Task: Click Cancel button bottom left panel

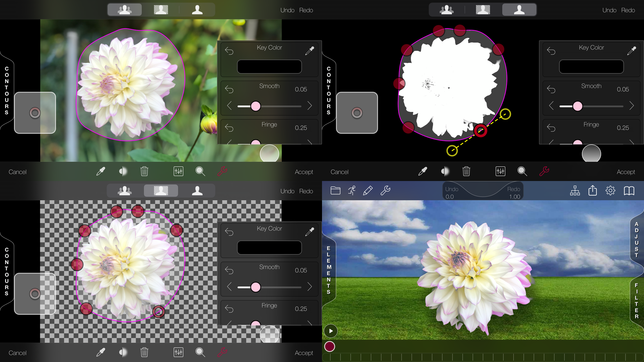Action: 18,352
